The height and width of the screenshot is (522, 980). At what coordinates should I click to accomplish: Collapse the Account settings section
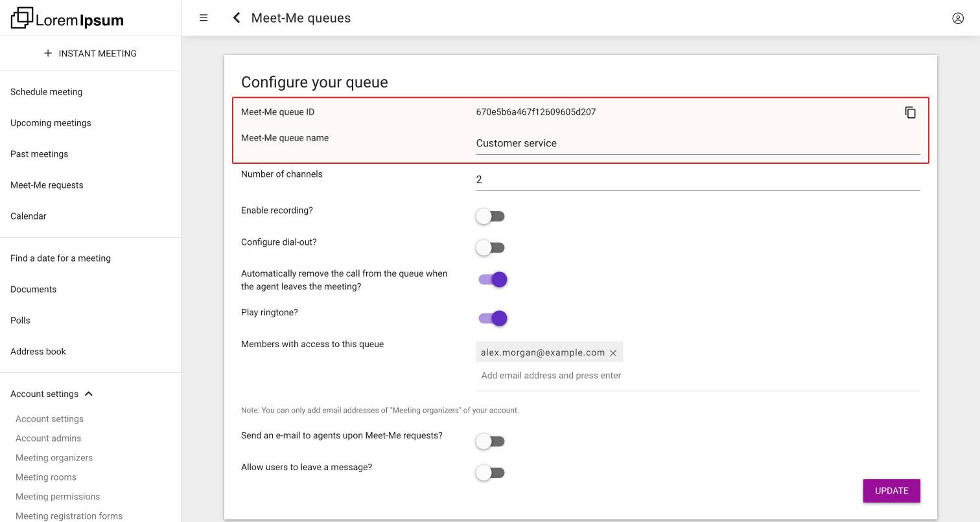52,394
